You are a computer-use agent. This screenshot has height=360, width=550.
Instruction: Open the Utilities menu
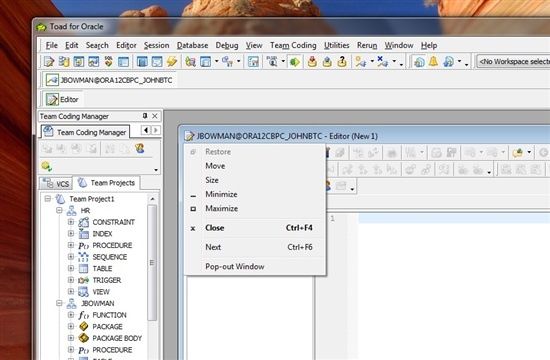[336, 45]
